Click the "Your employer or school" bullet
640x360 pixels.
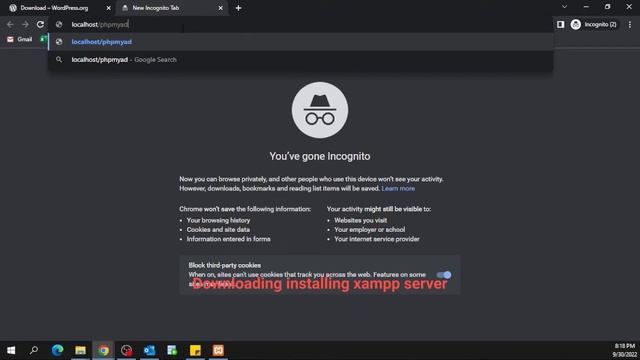click(369, 229)
